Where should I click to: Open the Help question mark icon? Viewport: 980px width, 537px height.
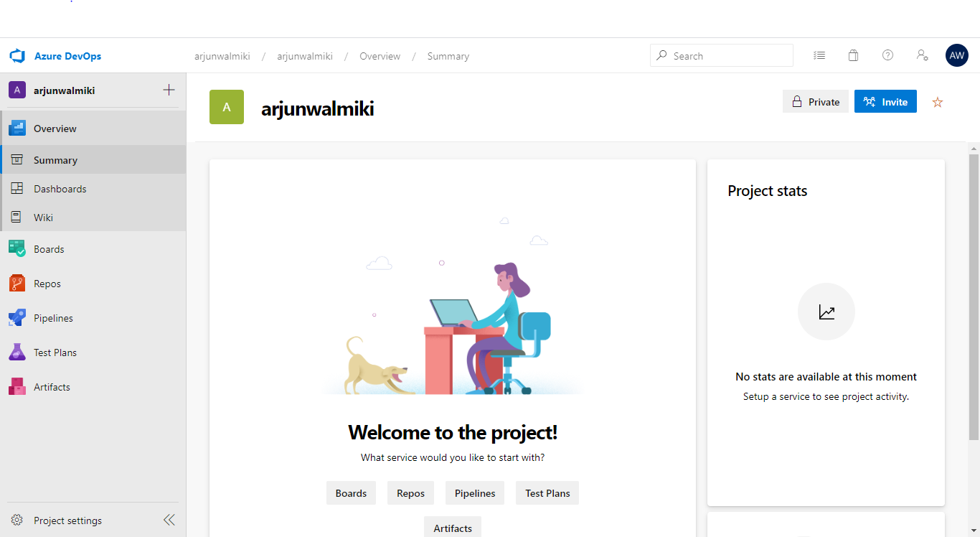(x=887, y=55)
